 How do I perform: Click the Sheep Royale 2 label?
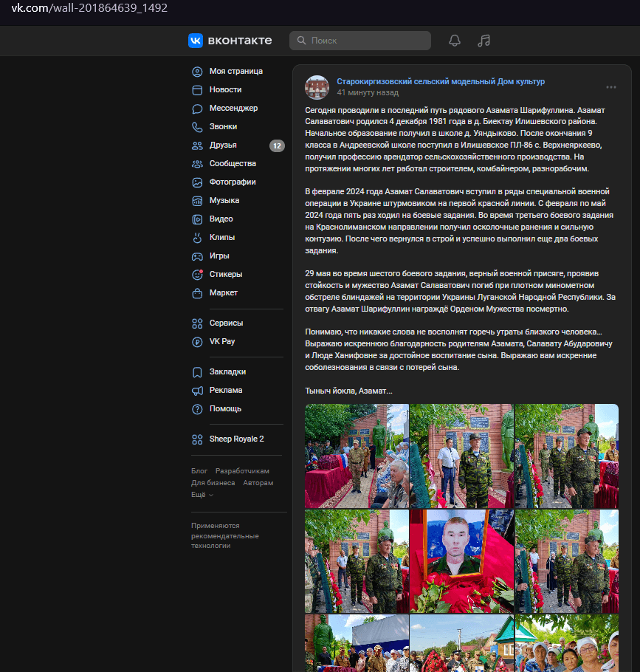click(x=236, y=439)
